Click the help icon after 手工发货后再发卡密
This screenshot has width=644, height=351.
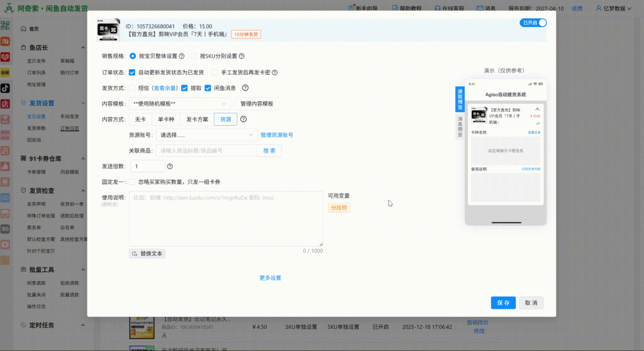click(x=275, y=72)
